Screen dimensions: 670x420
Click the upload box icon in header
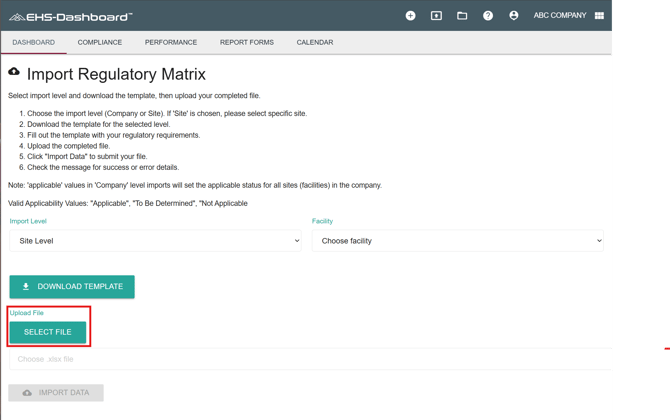coord(436,16)
